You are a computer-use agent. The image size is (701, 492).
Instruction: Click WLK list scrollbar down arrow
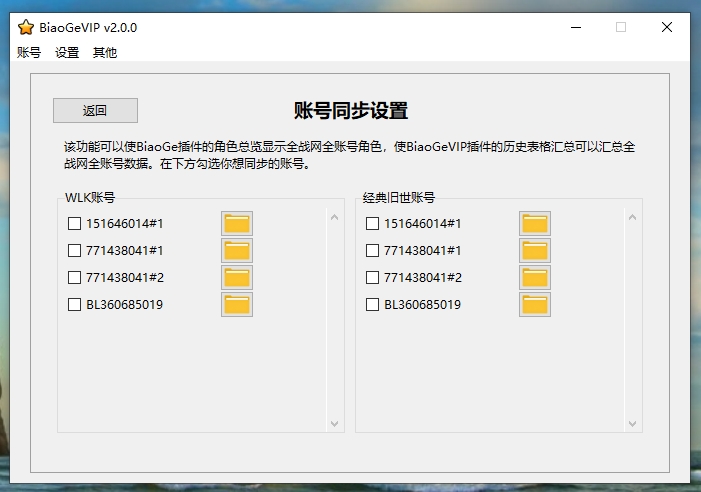(x=334, y=423)
